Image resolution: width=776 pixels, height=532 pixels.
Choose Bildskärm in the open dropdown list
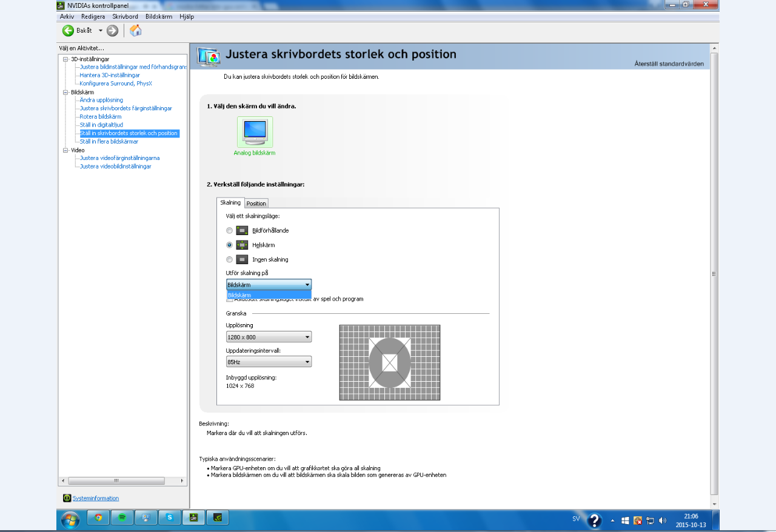269,295
